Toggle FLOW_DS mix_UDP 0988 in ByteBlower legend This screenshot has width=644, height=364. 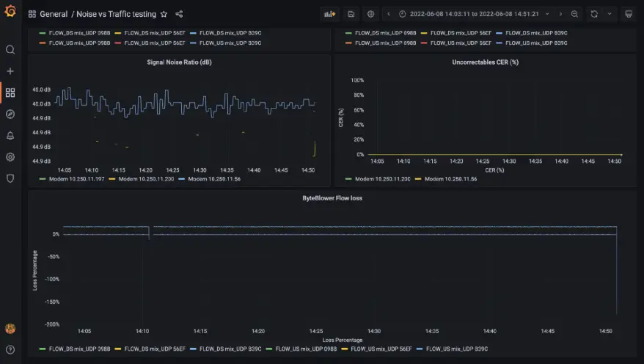[79, 349]
